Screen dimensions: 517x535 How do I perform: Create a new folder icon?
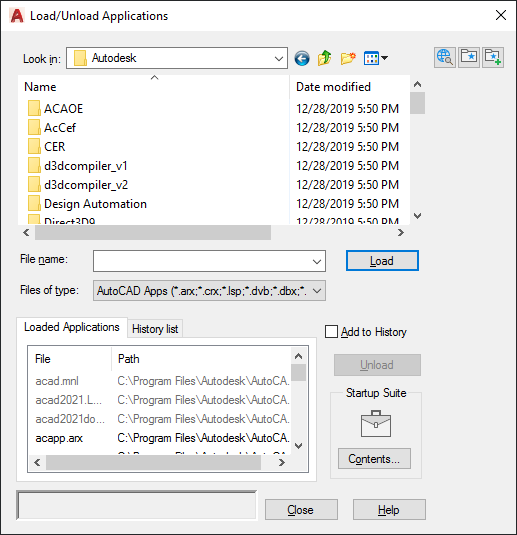tap(348, 58)
